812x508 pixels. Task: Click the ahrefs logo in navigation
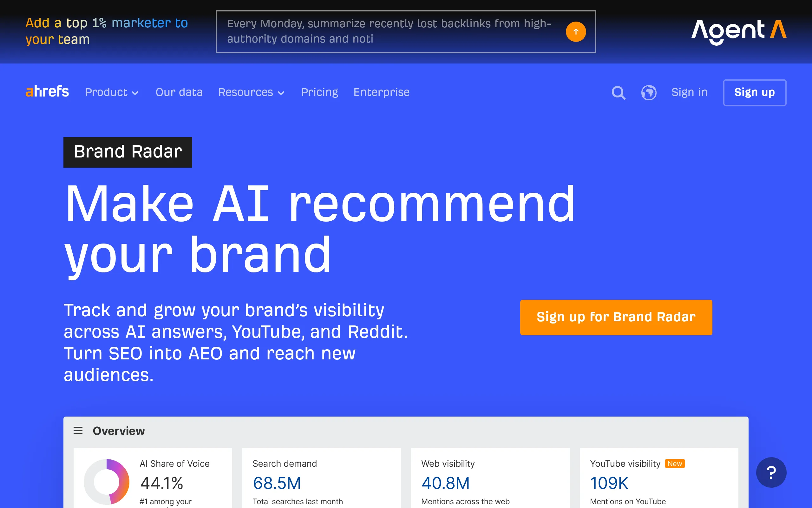[47, 92]
